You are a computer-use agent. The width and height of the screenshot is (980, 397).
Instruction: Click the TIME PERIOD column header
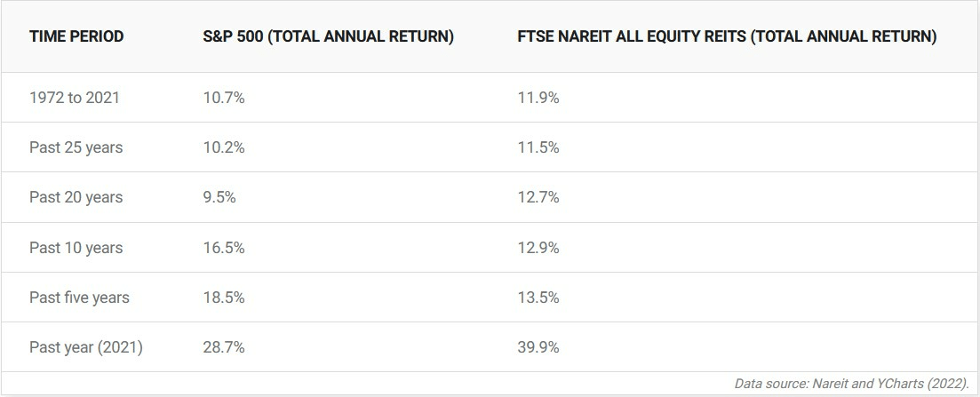pyautogui.click(x=76, y=37)
